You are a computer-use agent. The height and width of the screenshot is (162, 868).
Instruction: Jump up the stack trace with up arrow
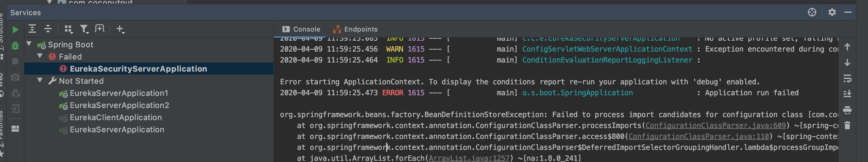click(847, 47)
